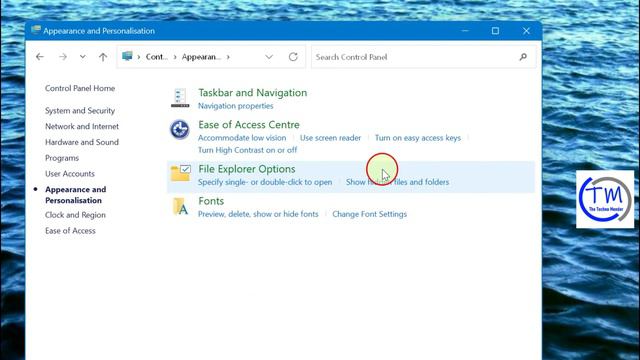This screenshot has width=640, height=360.
Task: Open the Ease of Access Centre heading
Action: [249, 124]
